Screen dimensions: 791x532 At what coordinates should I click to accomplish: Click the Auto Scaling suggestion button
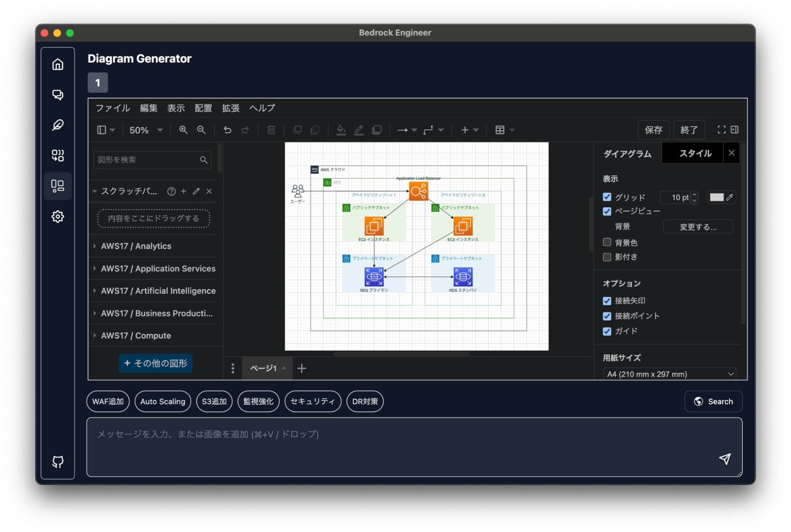163,401
